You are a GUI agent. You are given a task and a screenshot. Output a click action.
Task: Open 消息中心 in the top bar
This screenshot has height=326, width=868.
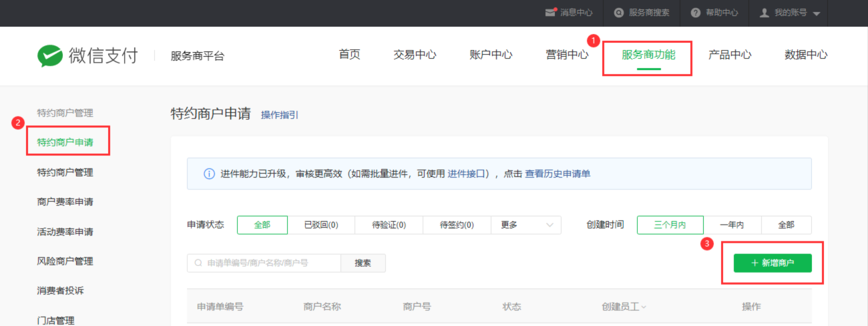coord(576,13)
